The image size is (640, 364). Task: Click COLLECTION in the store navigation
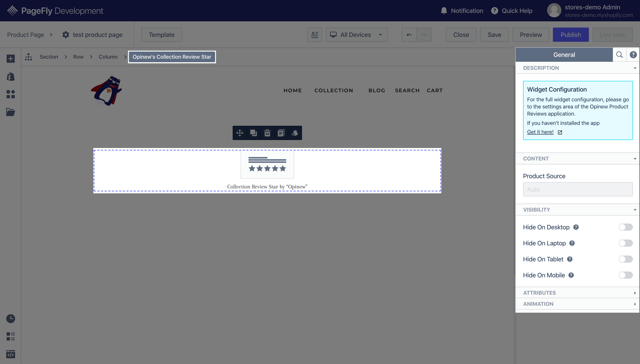point(334,90)
